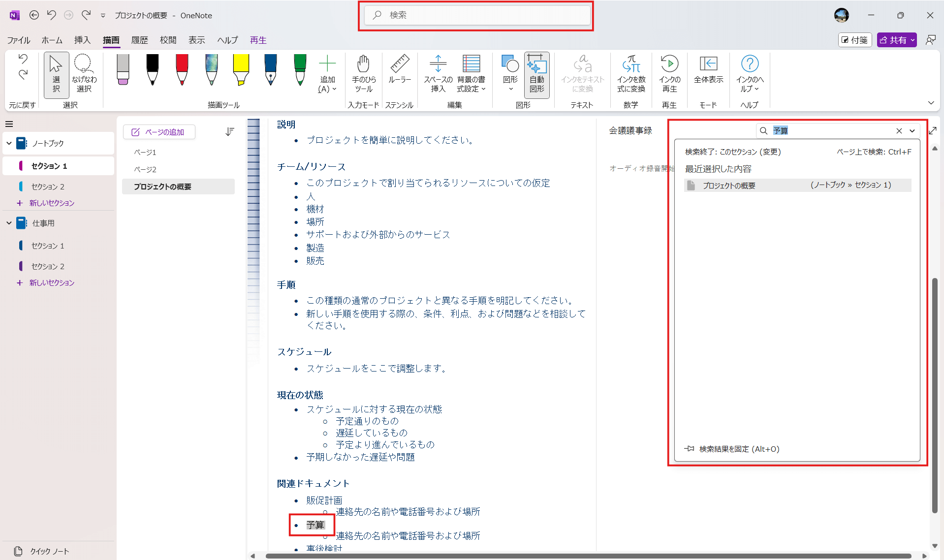944x560 pixels.
Task: Collapse the ノートブック notebook tree
Action: point(9,143)
